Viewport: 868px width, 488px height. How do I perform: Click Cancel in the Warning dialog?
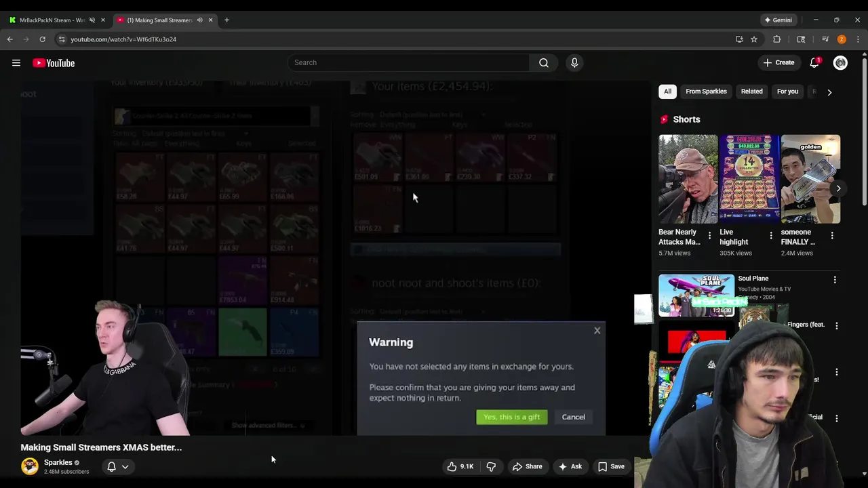(573, 417)
